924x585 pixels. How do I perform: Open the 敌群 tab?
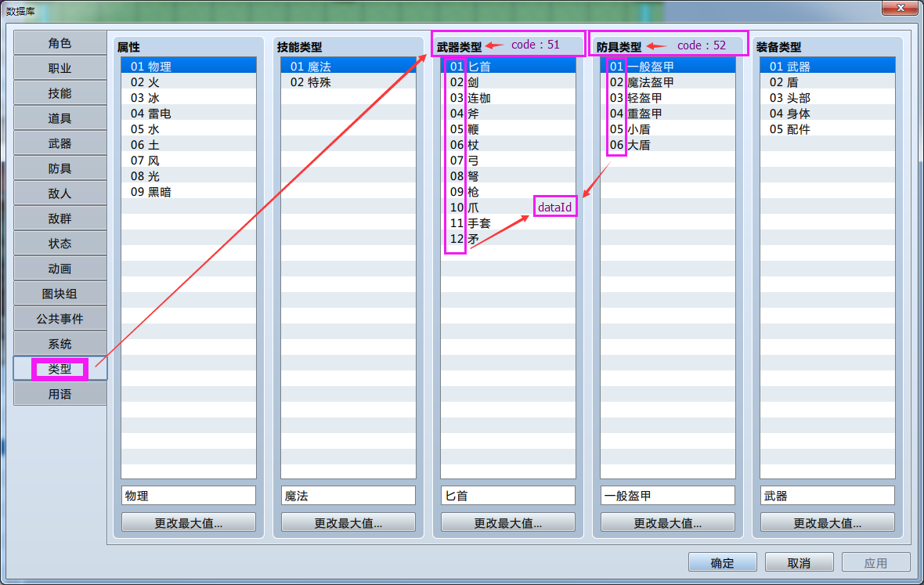(60, 218)
